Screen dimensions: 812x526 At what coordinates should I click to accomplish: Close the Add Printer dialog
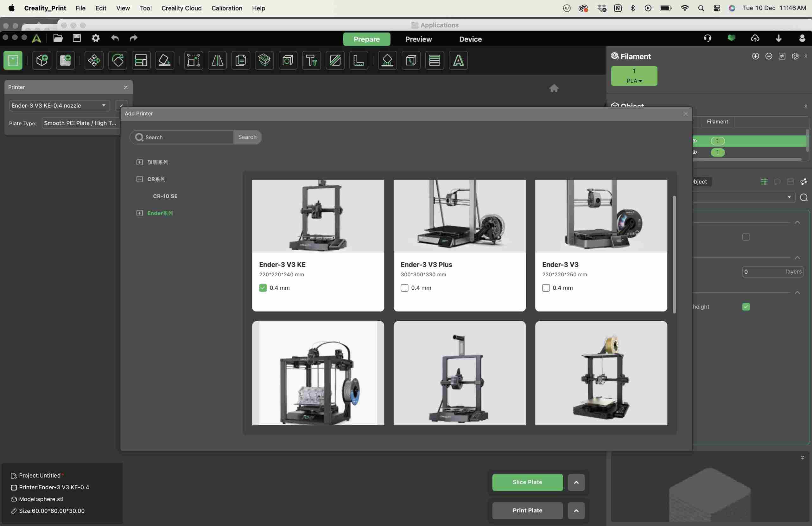pyautogui.click(x=685, y=114)
